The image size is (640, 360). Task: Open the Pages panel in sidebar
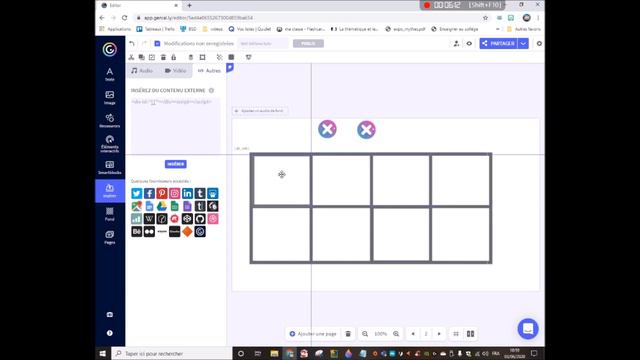click(x=110, y=237)
